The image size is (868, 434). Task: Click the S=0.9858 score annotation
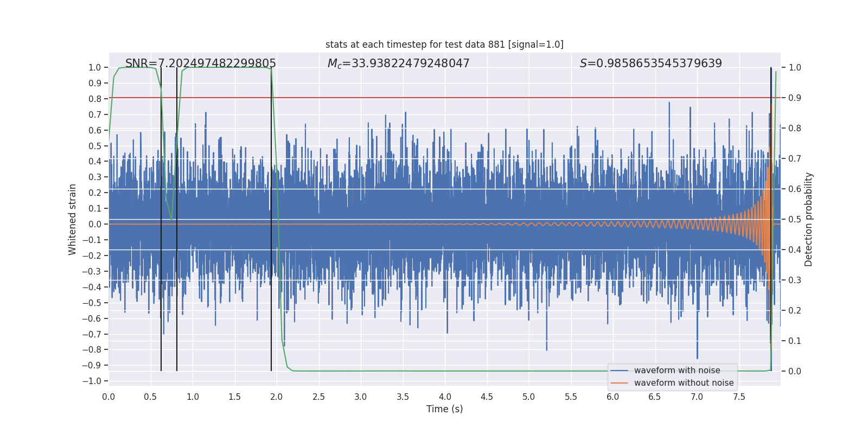[650, 63]
